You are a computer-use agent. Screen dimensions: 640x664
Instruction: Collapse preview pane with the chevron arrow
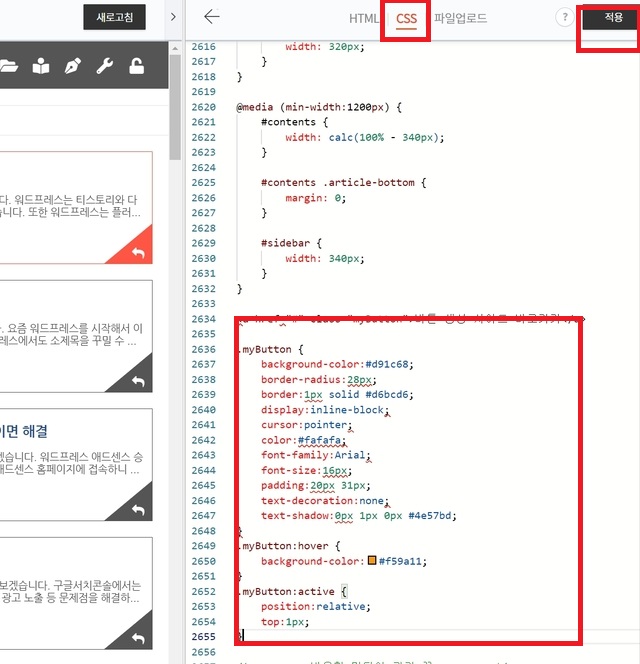(173, 17)
